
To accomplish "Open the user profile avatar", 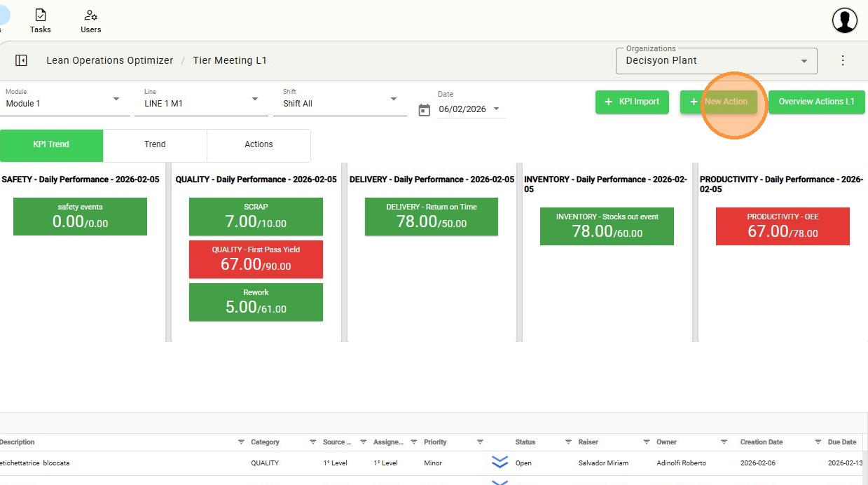I will point(845,20).
